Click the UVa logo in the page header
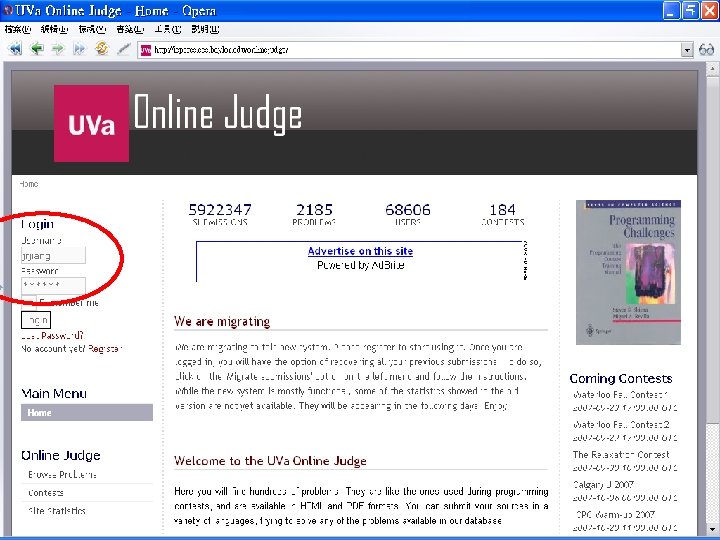Viewport: 720px width, 540px height. tap(91, 123)
